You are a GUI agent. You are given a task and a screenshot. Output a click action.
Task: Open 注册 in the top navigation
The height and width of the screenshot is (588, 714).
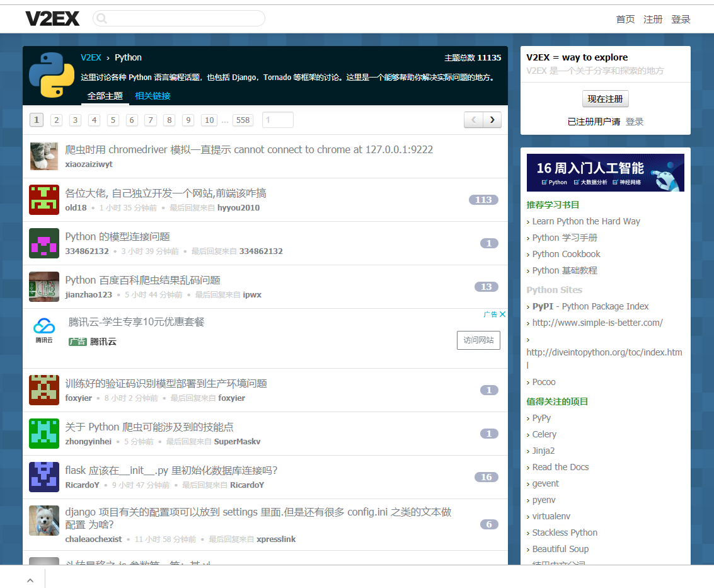coord(653,19)
